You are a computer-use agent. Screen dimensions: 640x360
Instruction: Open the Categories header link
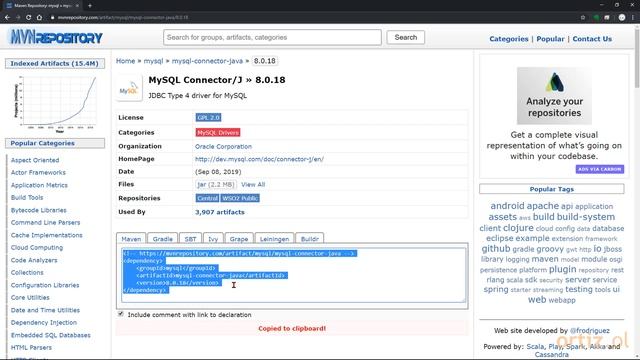coord(509,39)
